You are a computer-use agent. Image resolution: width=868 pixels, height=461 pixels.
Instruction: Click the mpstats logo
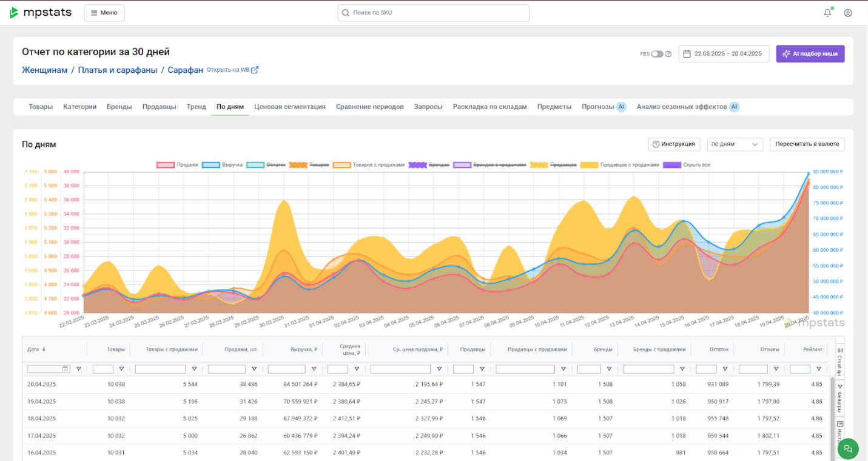click(x=41, y=13)
